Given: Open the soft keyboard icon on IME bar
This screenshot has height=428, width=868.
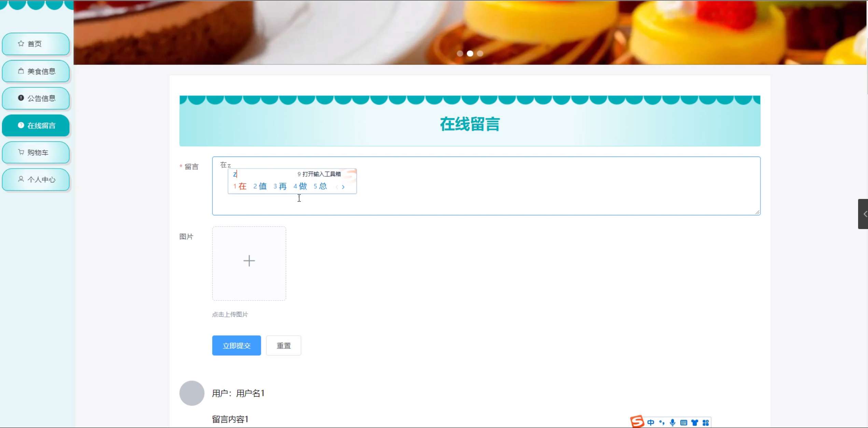Looking at the screenshot, I should point(684,423).
